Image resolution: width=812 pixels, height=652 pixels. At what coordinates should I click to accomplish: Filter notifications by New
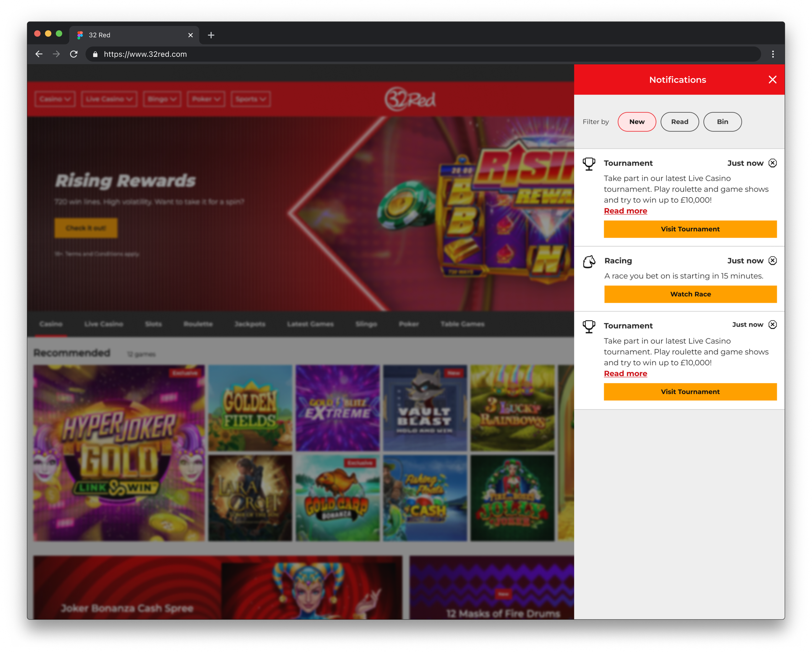click(x=637, y=121)
